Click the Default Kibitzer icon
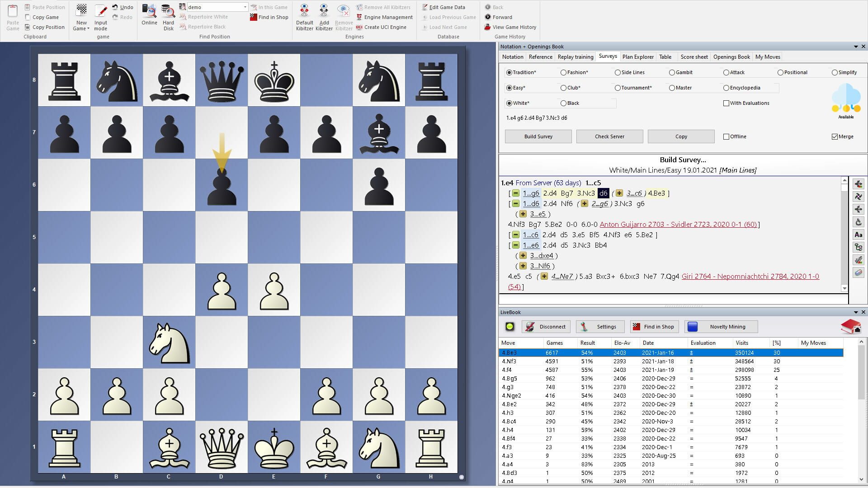This screenshot has width=868, height=488. (x=305, y=11)
